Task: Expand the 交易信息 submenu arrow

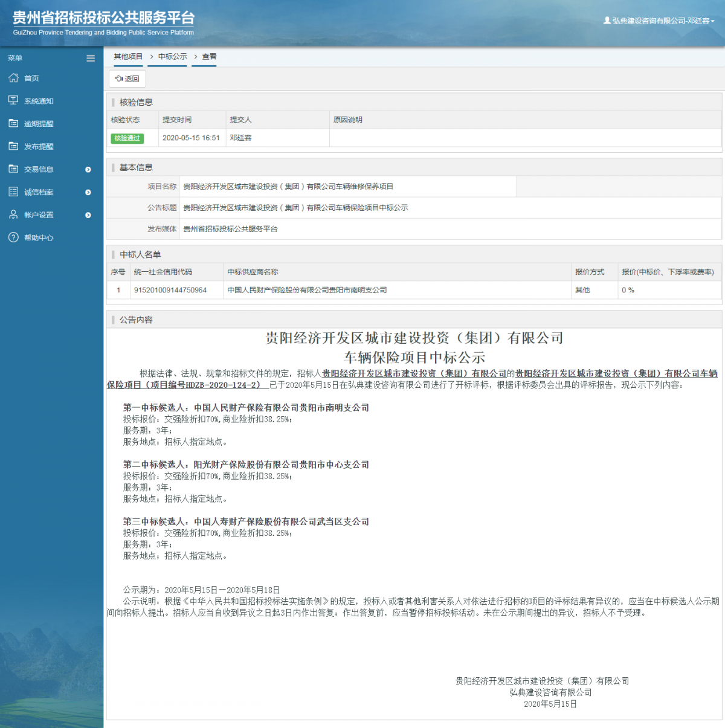Action: tap(88, 170)
